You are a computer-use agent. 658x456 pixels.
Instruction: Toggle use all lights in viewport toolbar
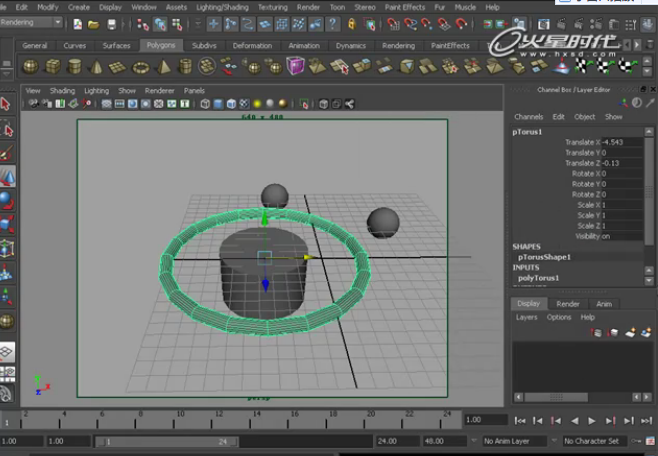click(x=257, y=104)
